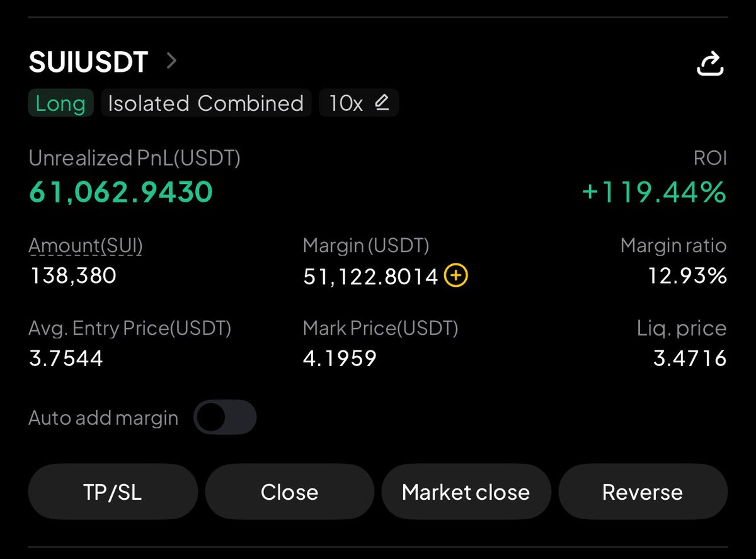This screenshot has height=559, width=756.
Task: Tap the Market close button
Action: (x=466, y=492)
